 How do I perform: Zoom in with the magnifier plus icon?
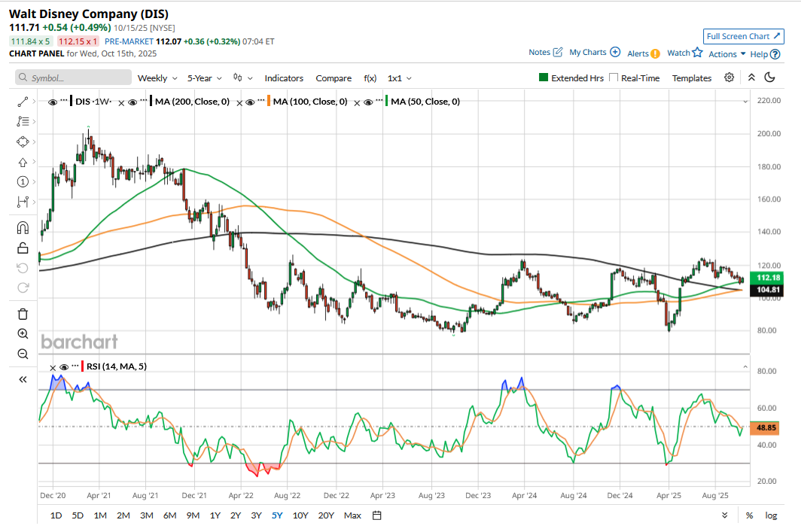point(23,334)
